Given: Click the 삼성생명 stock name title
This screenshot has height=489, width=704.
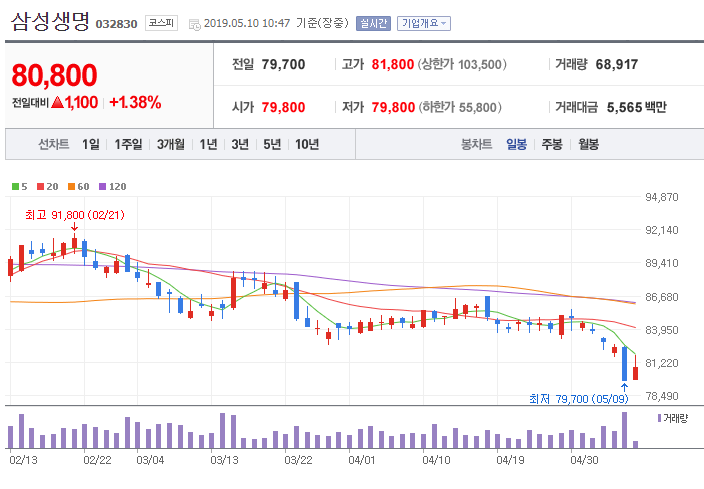Looking at the screenshot, I should (50, 22).
